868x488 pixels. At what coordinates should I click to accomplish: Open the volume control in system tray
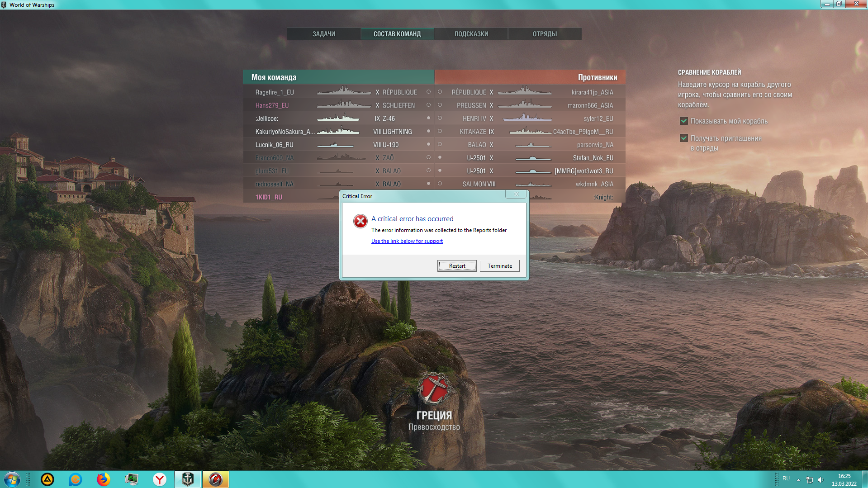pyautogui.click(x=821, y=479)
